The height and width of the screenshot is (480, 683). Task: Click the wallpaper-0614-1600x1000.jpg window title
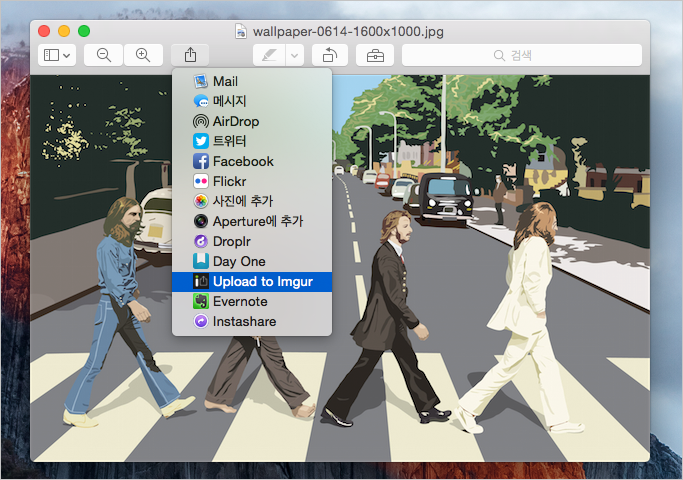tap(348, 31)
